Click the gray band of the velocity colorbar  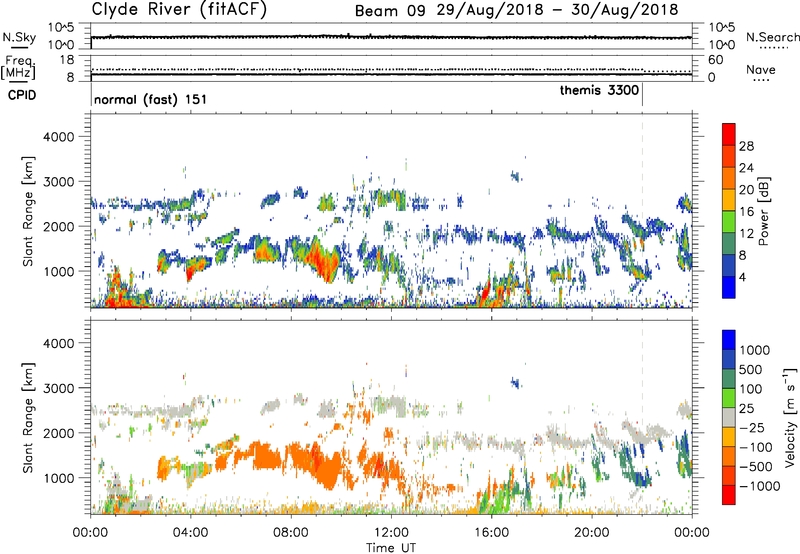pos(729,417)
